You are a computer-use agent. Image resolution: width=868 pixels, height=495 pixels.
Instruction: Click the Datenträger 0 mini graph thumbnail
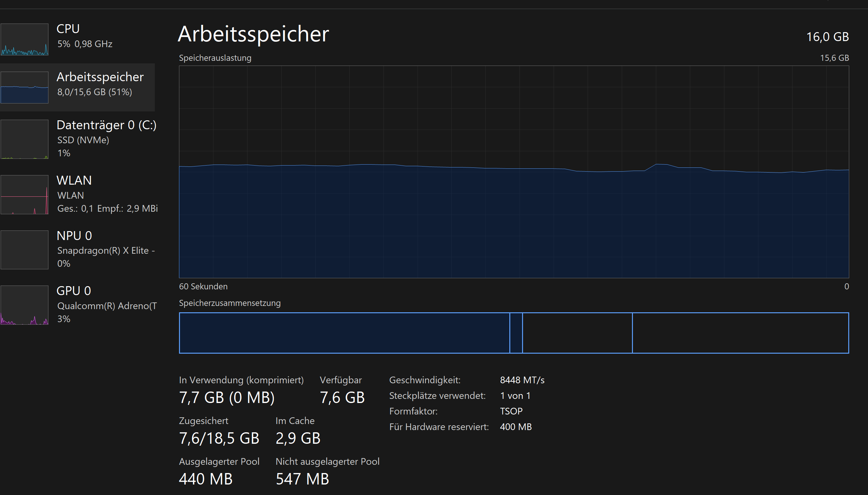point(25,139)
